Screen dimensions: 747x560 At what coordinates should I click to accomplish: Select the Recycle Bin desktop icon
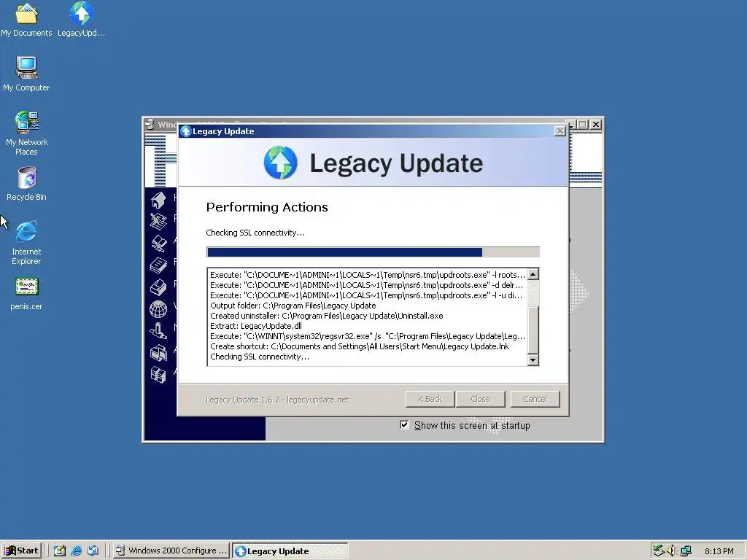coord(26,184)
